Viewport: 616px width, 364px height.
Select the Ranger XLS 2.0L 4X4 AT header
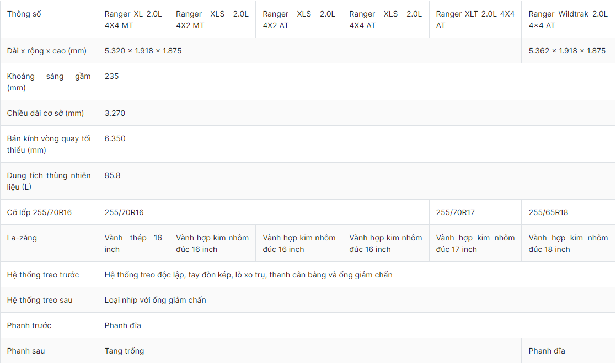tap(385, 19)
